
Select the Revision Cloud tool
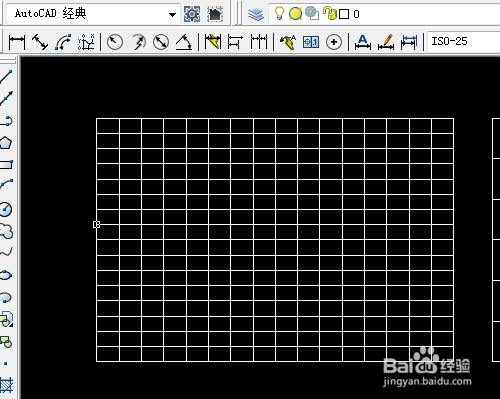(x=6, y=231)
